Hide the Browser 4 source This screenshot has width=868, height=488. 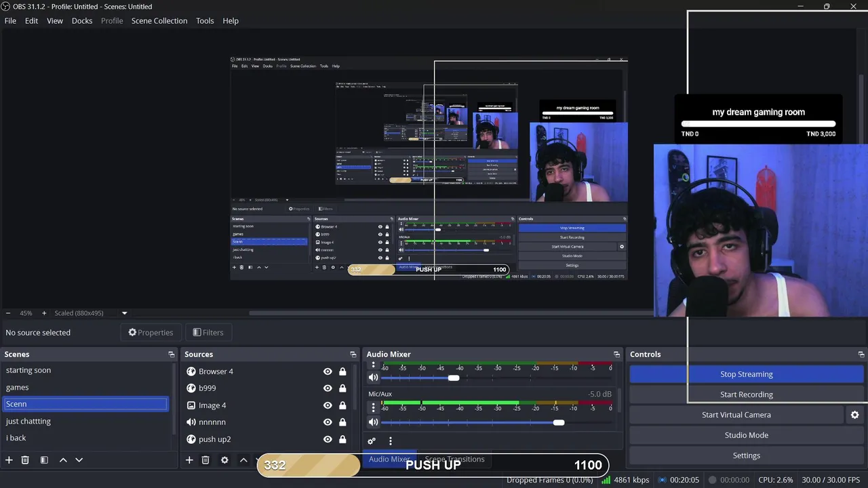328,371
